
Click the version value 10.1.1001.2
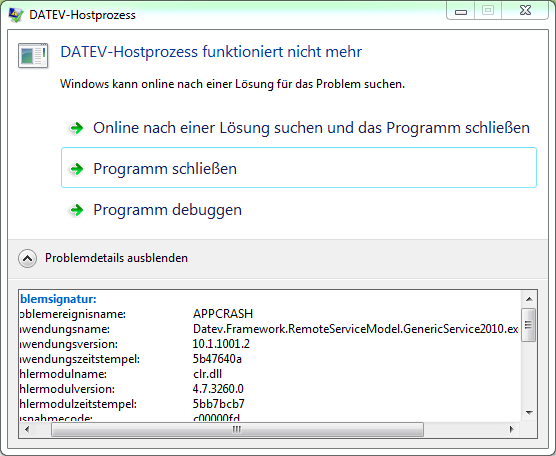(221, 344)
